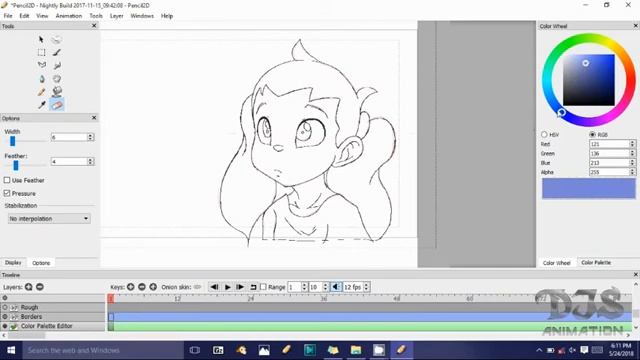The height and width of the screenshot is (360, 640).
Task: Select the Hand pan tool
Action: [57, 78]
